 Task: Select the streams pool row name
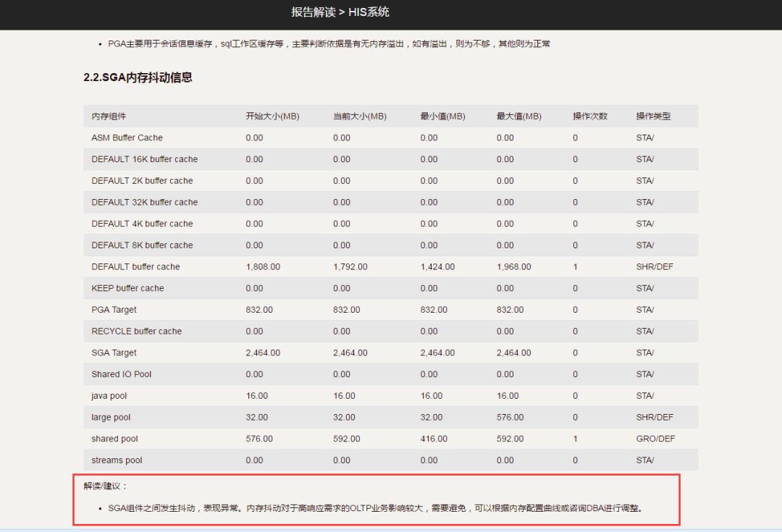pos(117,460)
